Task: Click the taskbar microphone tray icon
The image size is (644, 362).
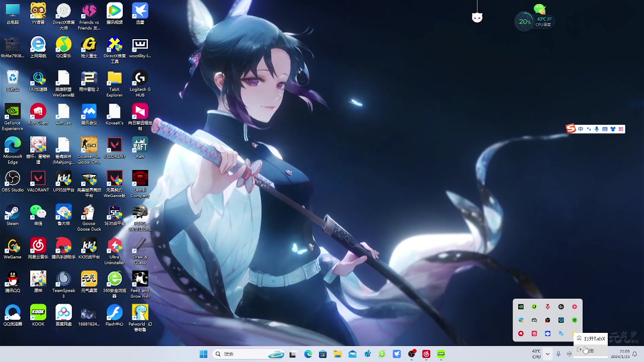Action: (558, 354)
